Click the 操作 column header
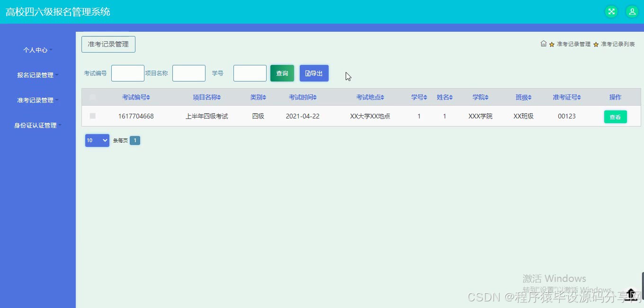 click(x=615, y=97)
